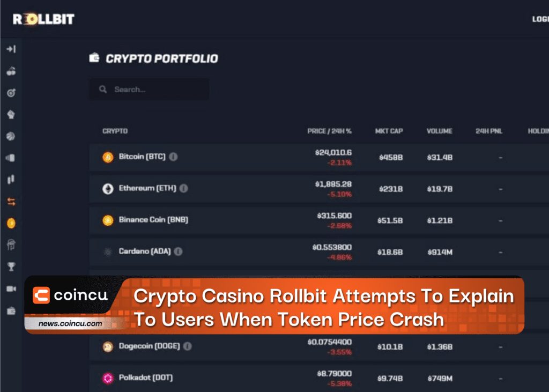Sort by the VOLUME column header

[439, 131]
